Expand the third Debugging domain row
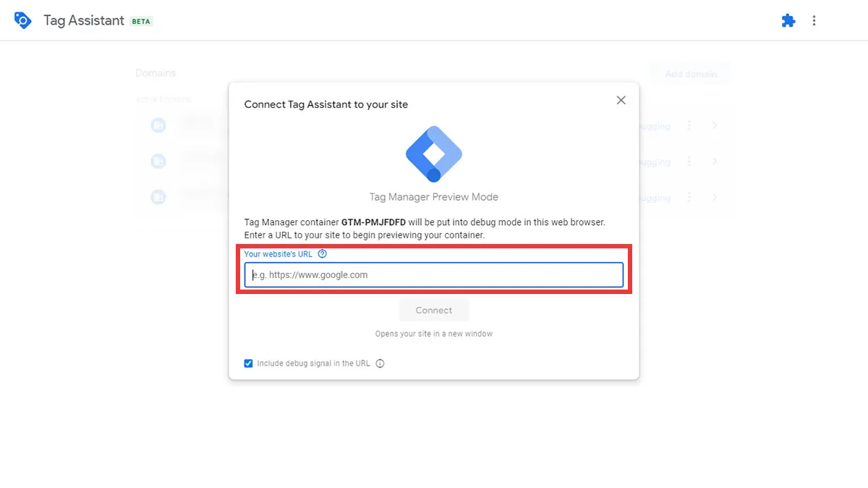868x488 pixels. [715, 197]
